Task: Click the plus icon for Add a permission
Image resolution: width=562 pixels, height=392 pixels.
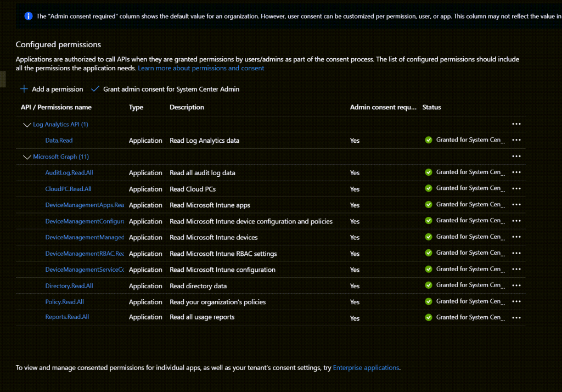Action: (24, 89)
